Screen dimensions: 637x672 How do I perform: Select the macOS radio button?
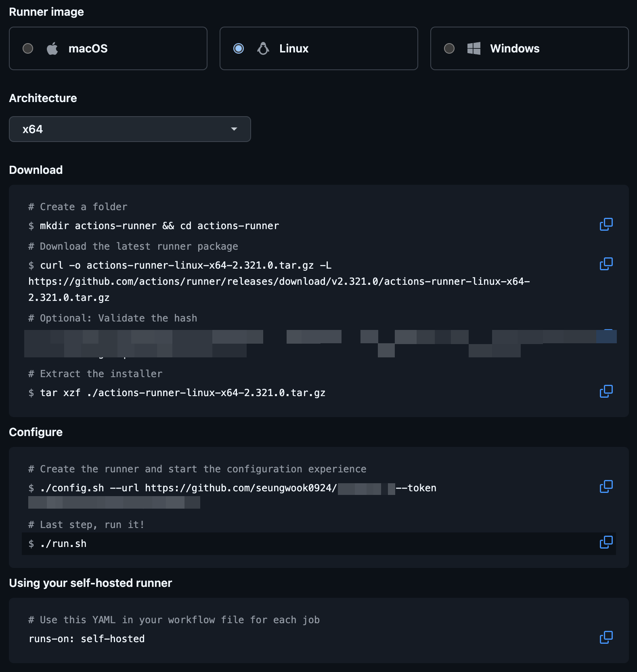tap(28, 48)
